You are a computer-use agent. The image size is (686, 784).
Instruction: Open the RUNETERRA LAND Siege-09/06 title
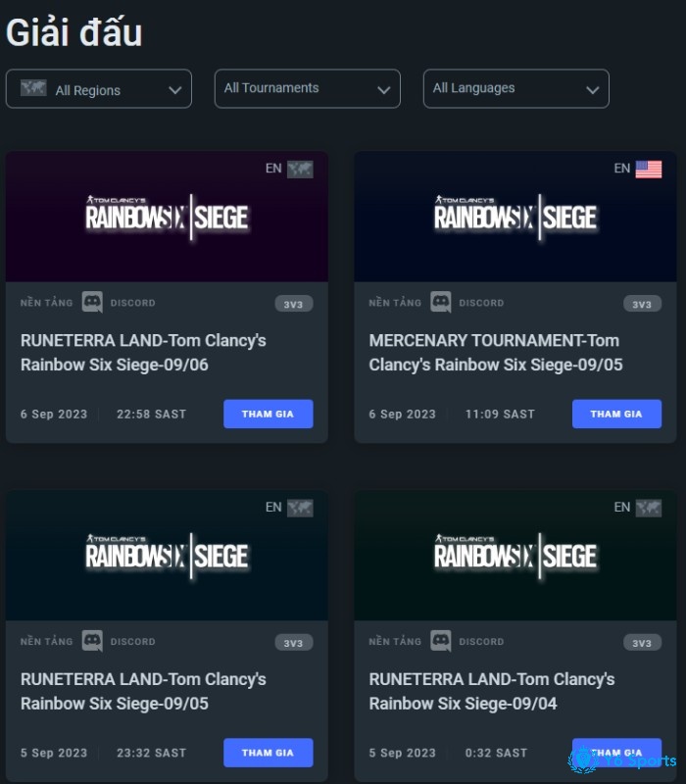pyautogui.click(x=143, y=353)
